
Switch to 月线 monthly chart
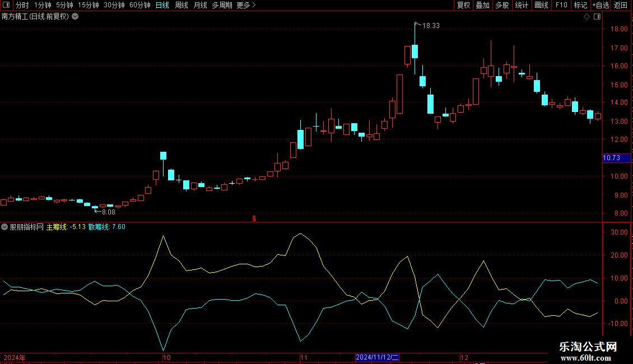(x=200, y=5)
